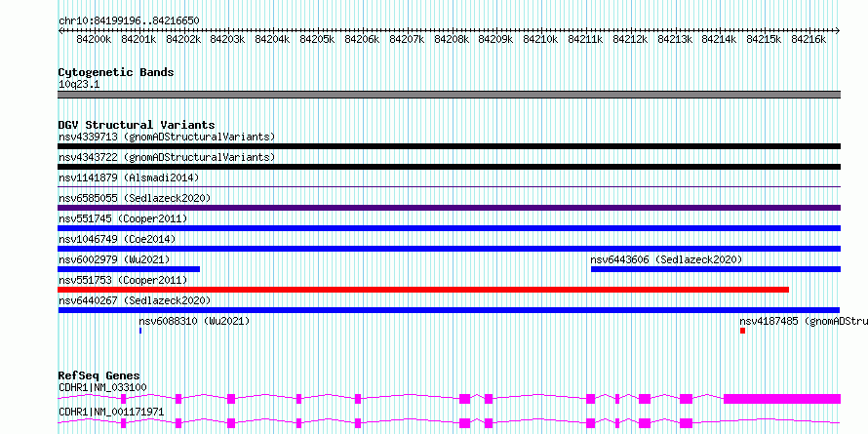Click the 84205k ruler label
The image size is (868, 434).
coord(318,39)
